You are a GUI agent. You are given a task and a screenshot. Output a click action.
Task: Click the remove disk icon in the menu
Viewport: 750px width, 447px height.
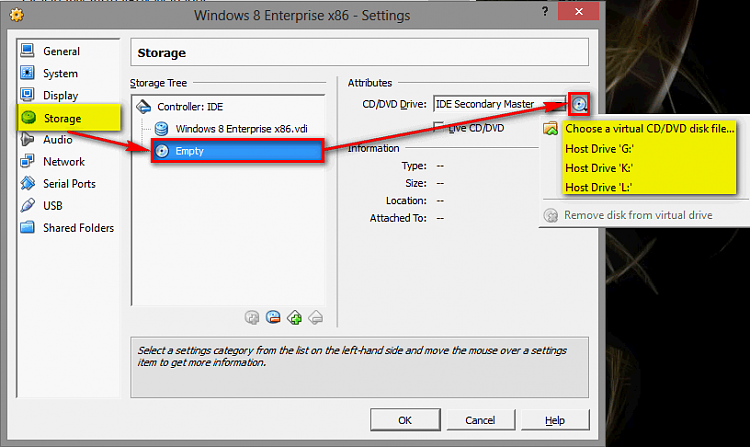(551, 216)
